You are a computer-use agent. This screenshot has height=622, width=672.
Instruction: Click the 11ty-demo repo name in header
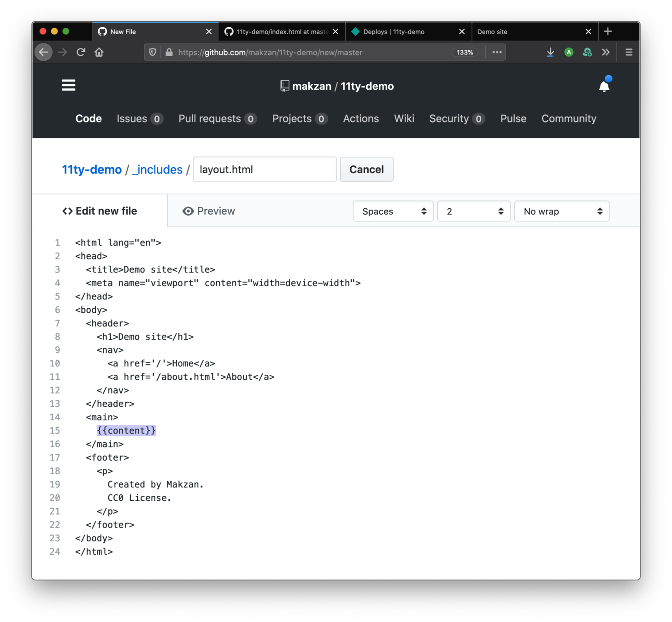click(x=367, y=86)
